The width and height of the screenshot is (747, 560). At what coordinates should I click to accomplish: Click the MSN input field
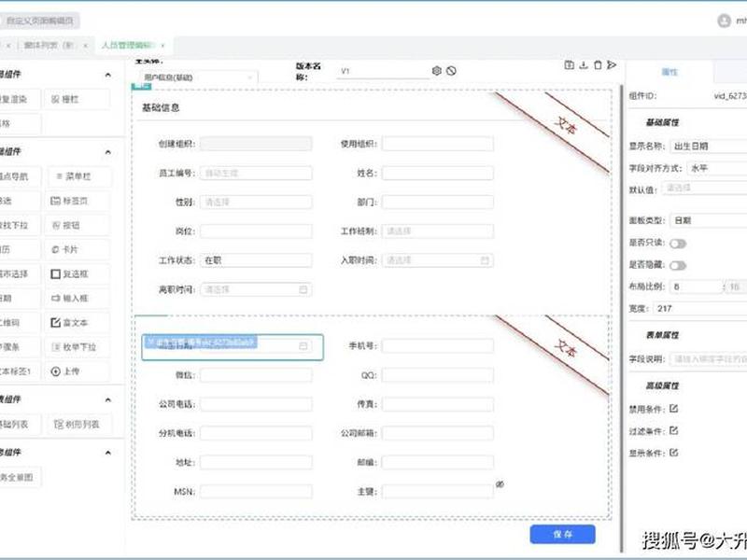256,492
